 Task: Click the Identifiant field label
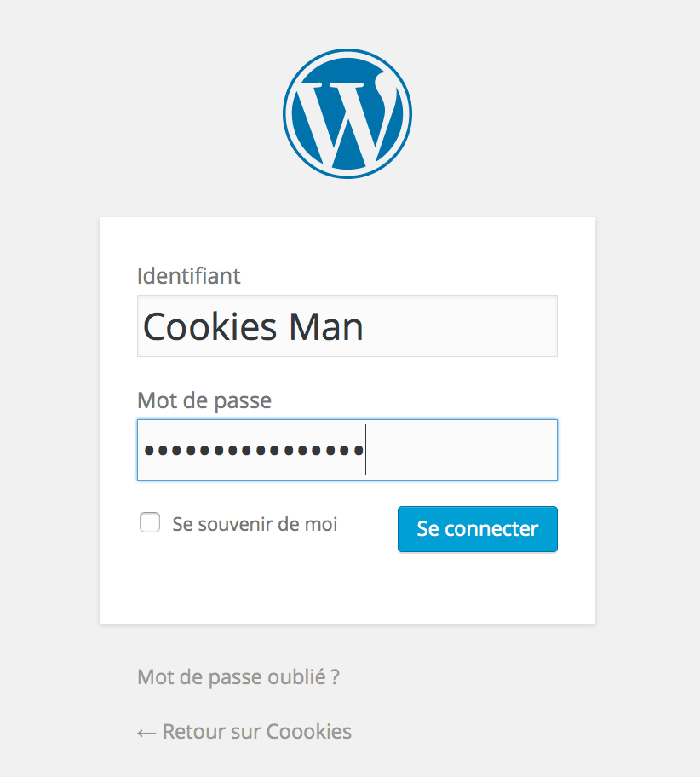(x=189, y=276)
